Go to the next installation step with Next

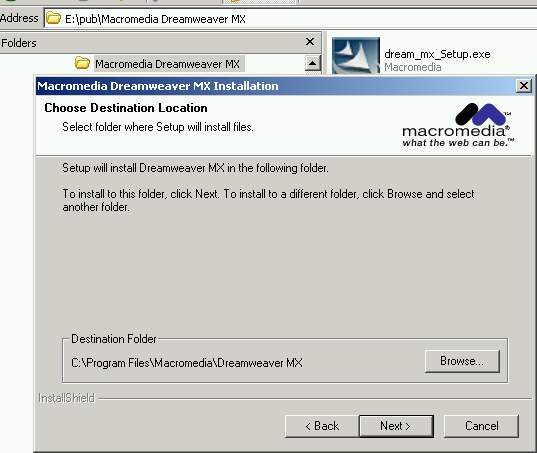coord(396,426)
